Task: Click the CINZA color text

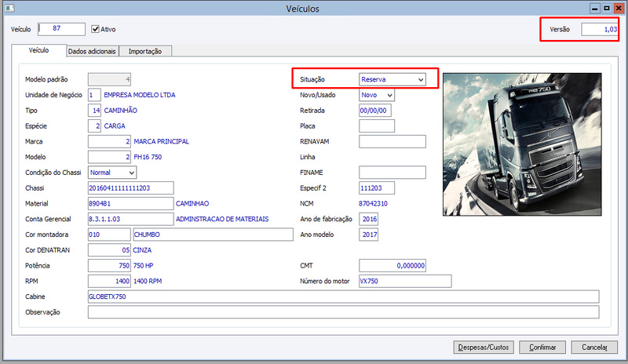Action: pos(142,250)
